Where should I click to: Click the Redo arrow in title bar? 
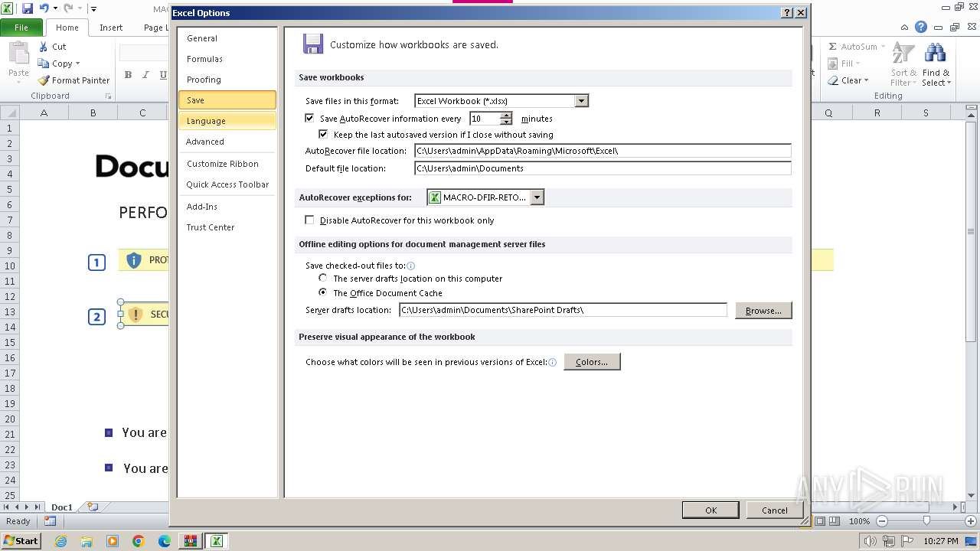[x=68, y=8]
